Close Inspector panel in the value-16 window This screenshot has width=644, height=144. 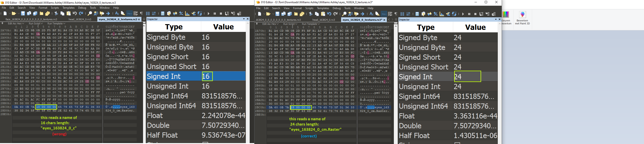click(x=248, y=19)
